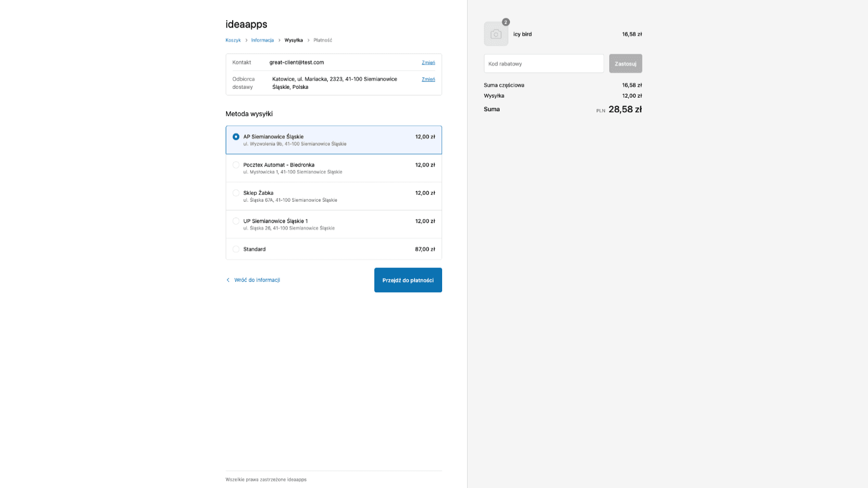Click the Wysyłka breadcrumb item
This screenshot has height=488, width=868.
(x=293, y=40)
